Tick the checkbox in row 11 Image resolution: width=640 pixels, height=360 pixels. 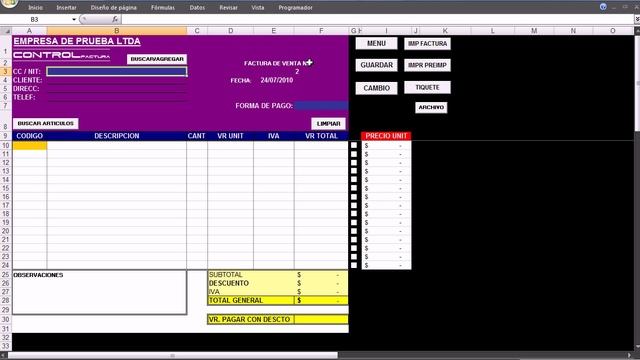pyautogui.click(x=354, y=154)
